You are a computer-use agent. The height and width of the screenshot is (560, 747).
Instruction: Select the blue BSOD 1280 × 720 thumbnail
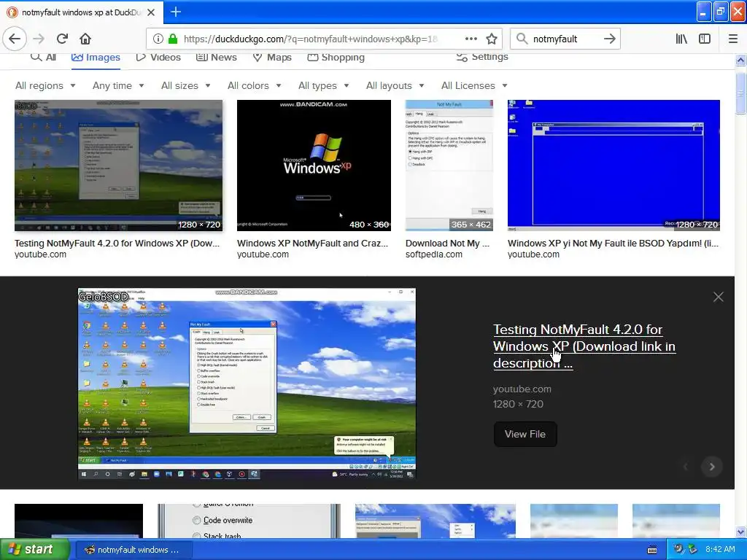[x=614, y=166]
